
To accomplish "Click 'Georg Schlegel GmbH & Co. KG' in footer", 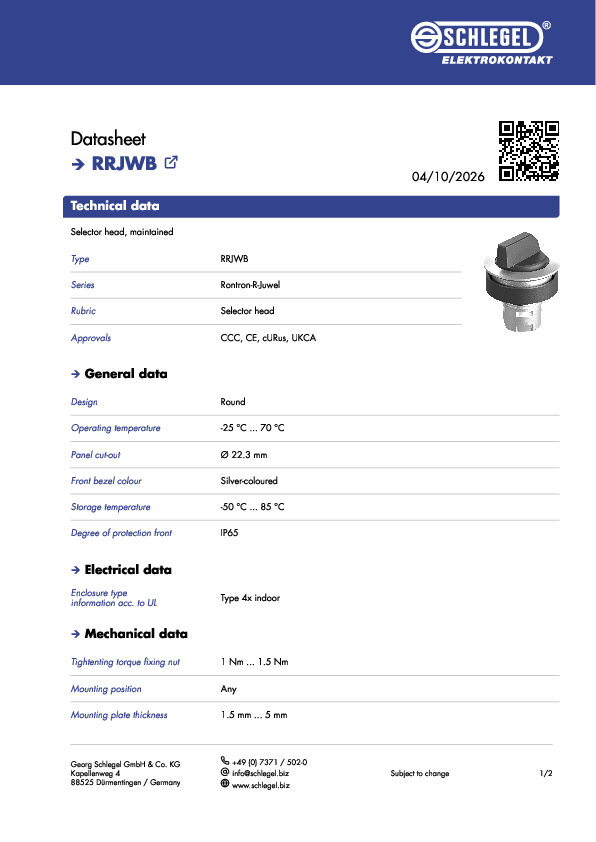I will (x=125, y=764).
